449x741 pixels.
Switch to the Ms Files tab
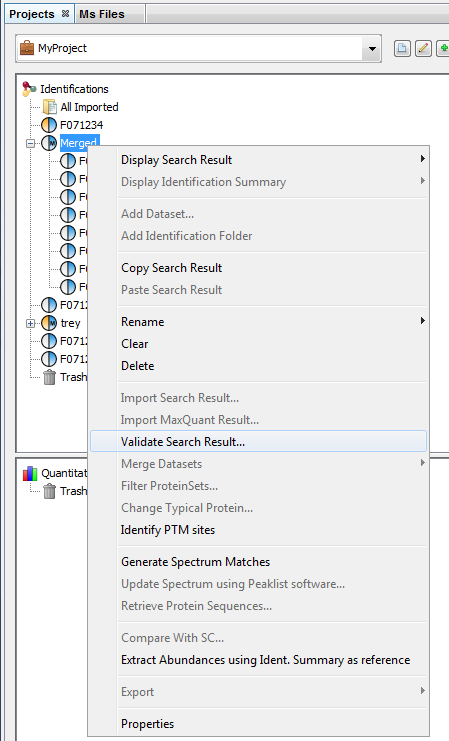(102, 14)
